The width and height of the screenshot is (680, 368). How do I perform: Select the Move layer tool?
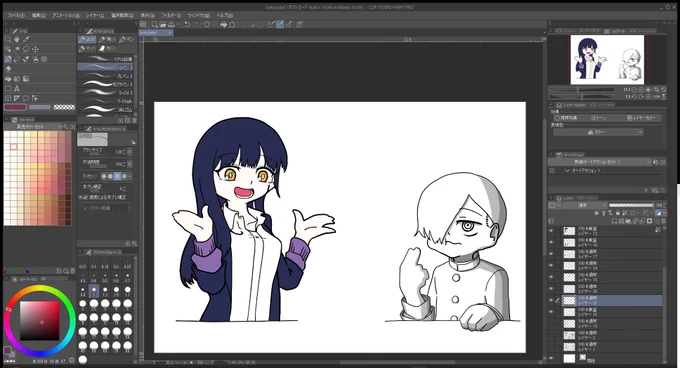(35, 49)
